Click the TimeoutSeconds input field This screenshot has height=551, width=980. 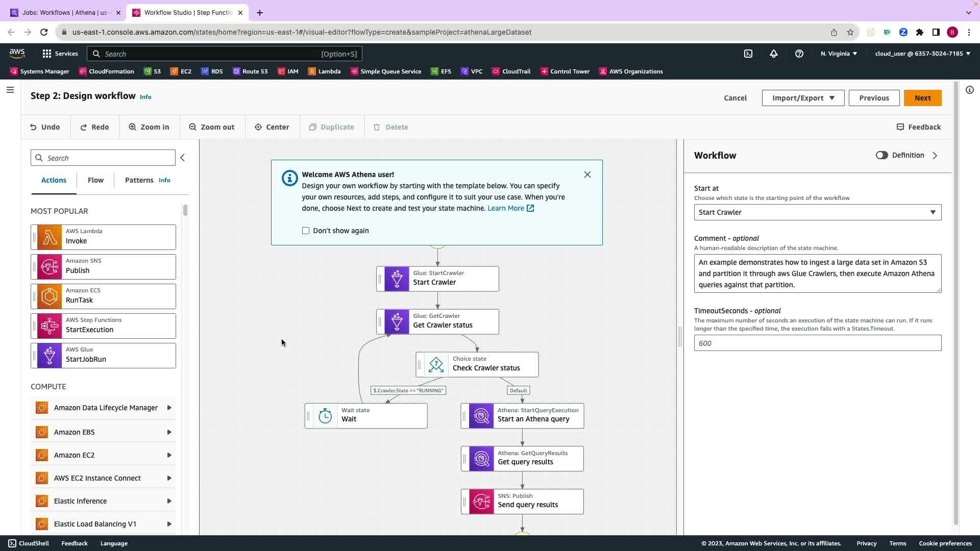(x=817, y=343)
